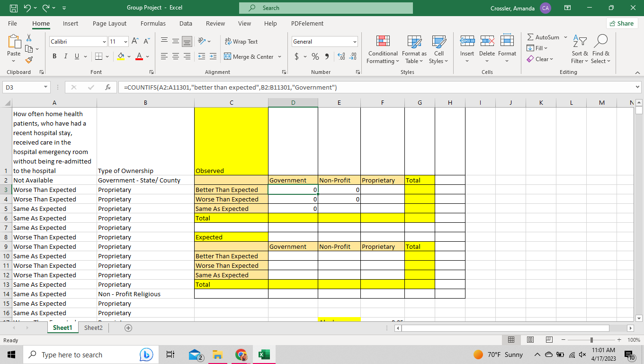Open the AutoSum dropdown arrow
This screenshot has height=364, width=644.
(x=565, y=37)
